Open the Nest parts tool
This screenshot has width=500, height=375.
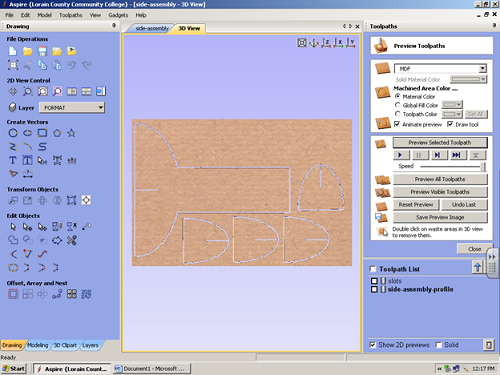86,294
